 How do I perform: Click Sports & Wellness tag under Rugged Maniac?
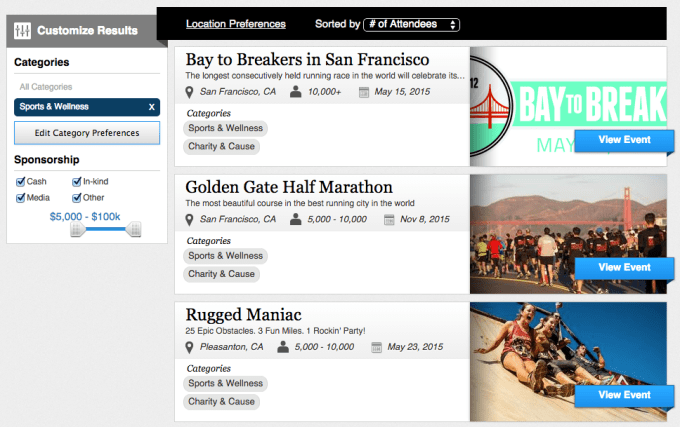[226, 384]
